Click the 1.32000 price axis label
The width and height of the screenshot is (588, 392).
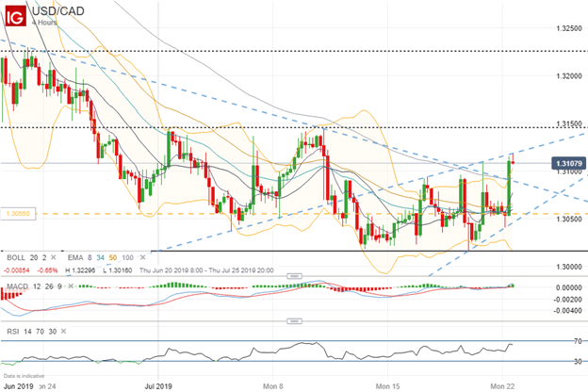(569, 76)
